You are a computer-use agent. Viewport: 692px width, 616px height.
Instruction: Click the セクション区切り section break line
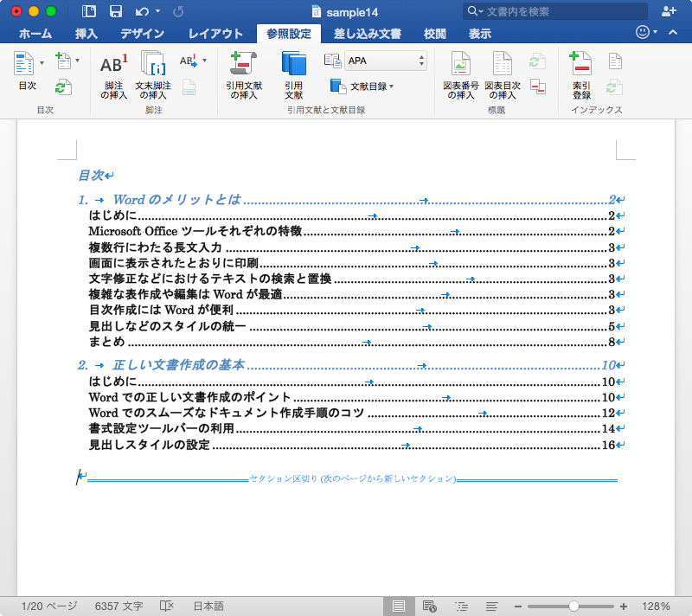(352, 478)
